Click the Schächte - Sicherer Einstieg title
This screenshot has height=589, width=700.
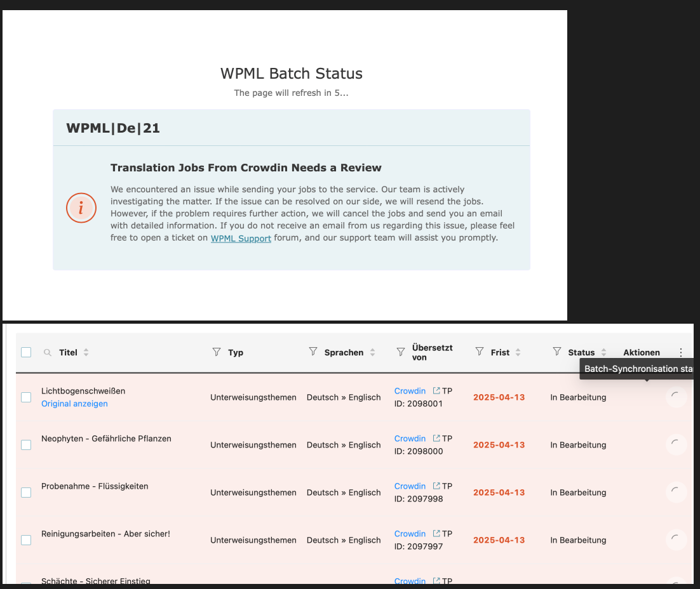click(95, 581)
